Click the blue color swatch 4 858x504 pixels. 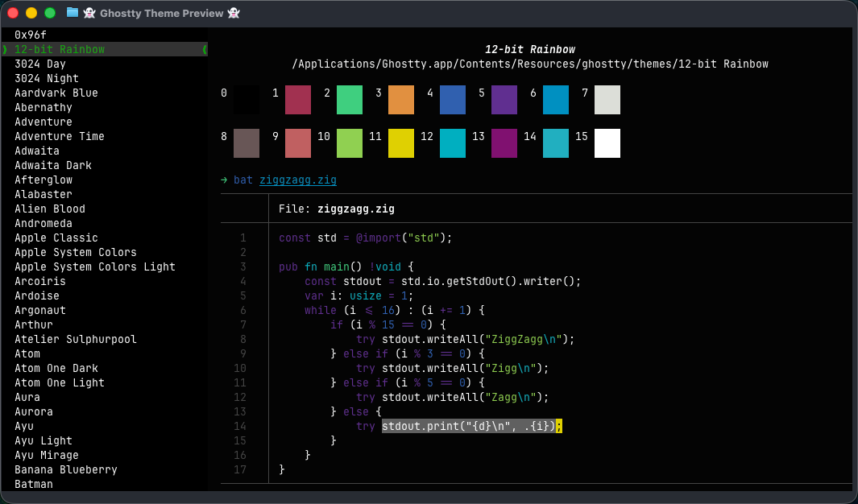click(453, 100)
